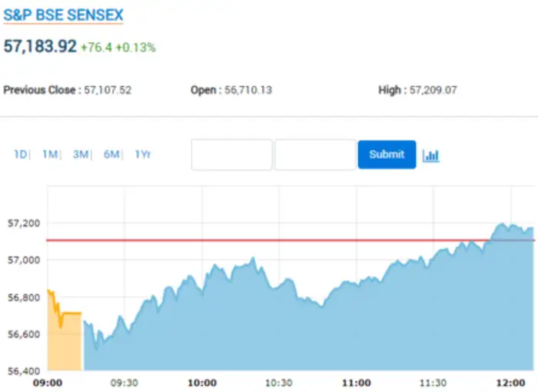Image resolution: width=538 pixels, height=392 pixels.
Task: Show the 3M chart range
Action: [81, 154]
